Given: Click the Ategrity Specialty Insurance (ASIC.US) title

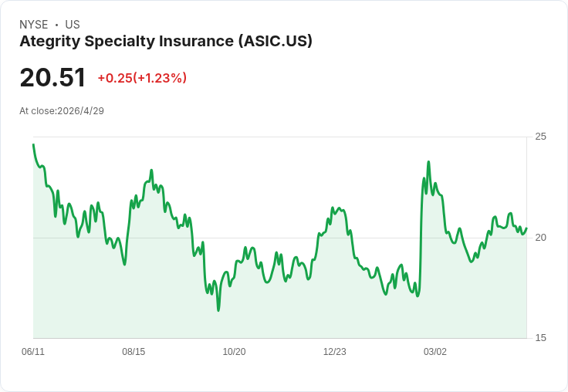Looking at the screenshot, I should click(x=166, y=42).
